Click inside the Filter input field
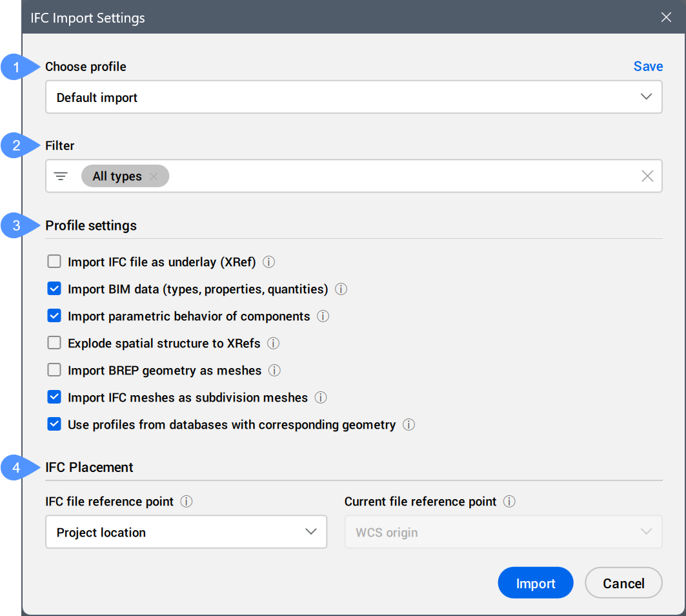Viewport: 686px width, 616px height. point(400,176)
